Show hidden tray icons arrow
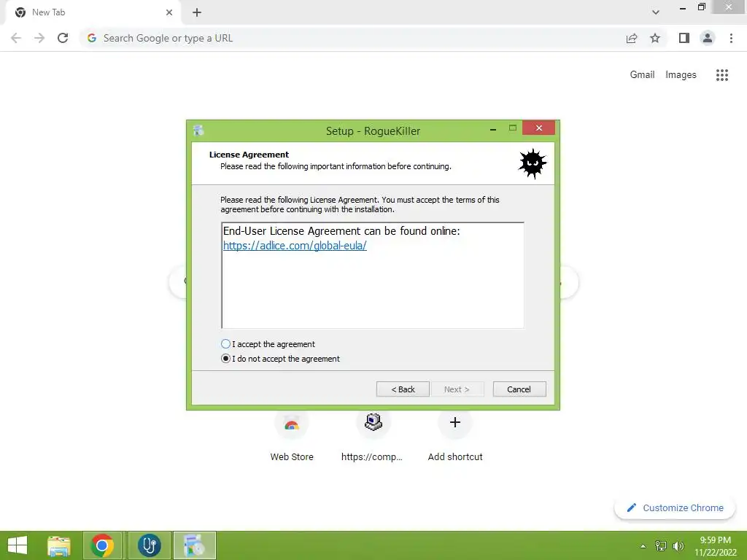This screenshot has width=747, height=560. 643,546
